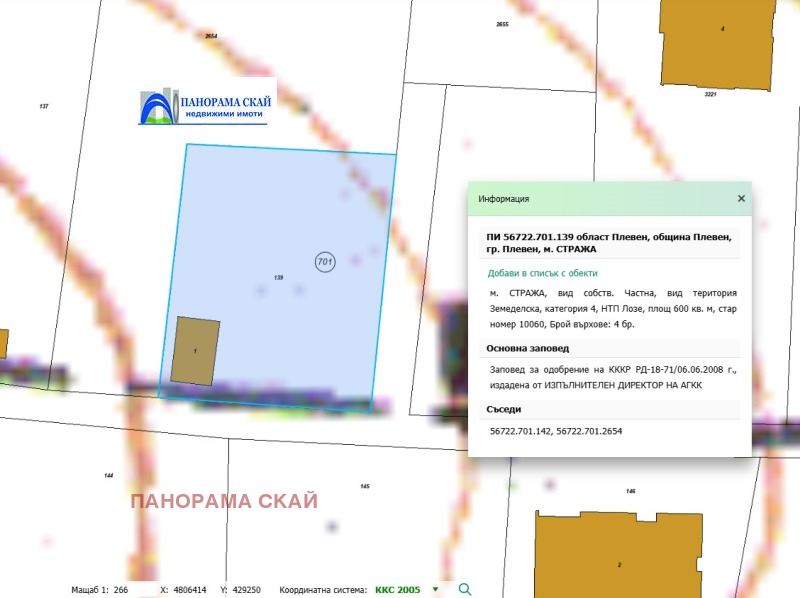Image resolution: width=800 pixels, height=598 pixels.
Task: Select parcel 146 on the map
Action: click(x=630, y=491)
